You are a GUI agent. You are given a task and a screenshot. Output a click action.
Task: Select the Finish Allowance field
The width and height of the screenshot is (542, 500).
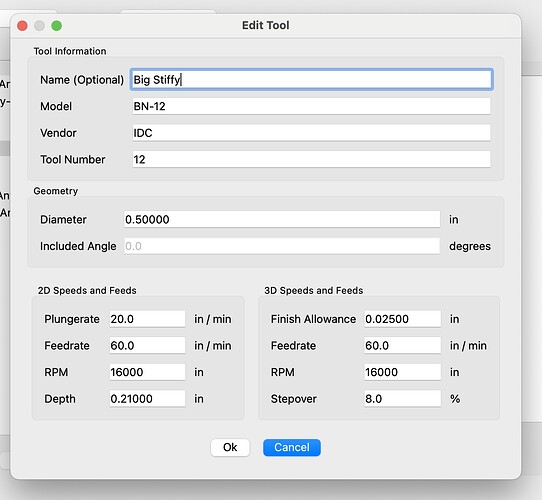[402, 319]
